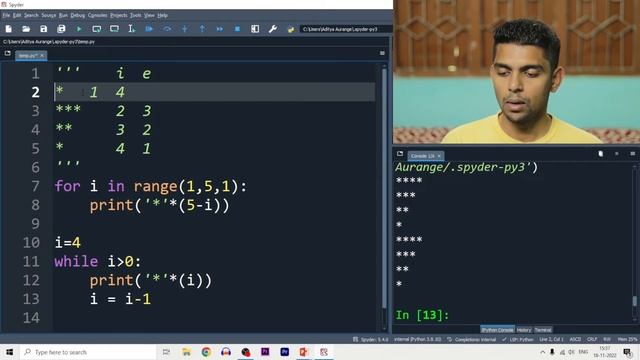
Task: Open Task View on taskbar
Action: [x=166, y=352]
